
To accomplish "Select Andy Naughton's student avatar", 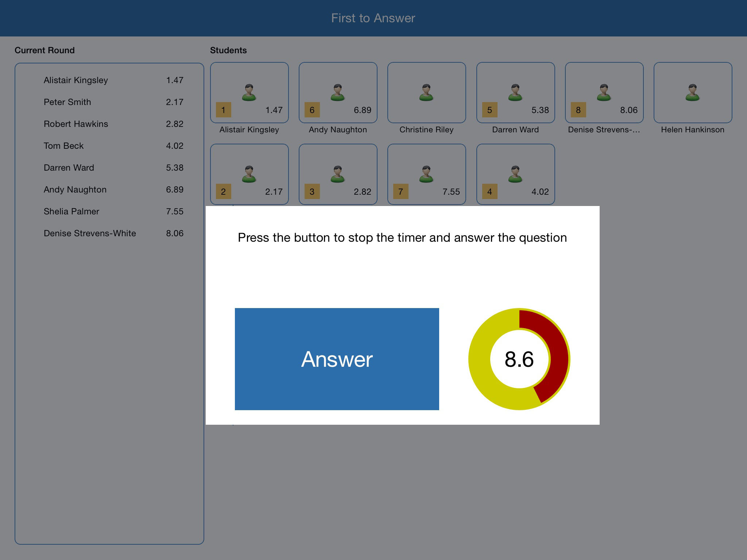I will (x=338, y=92).
